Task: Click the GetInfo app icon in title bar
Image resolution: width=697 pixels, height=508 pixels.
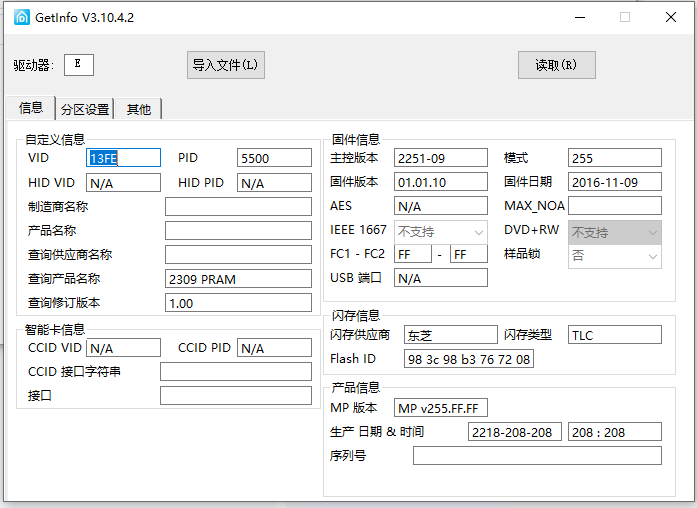Action: point(21,17)
